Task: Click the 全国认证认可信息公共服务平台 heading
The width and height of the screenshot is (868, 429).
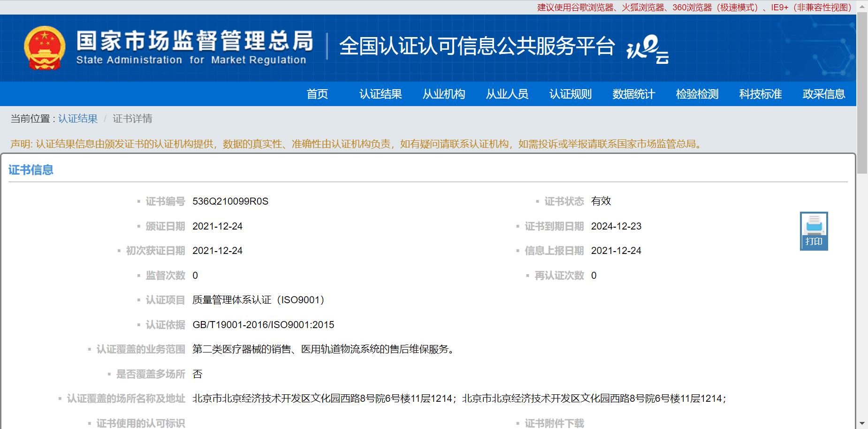Action: [477, 46]
